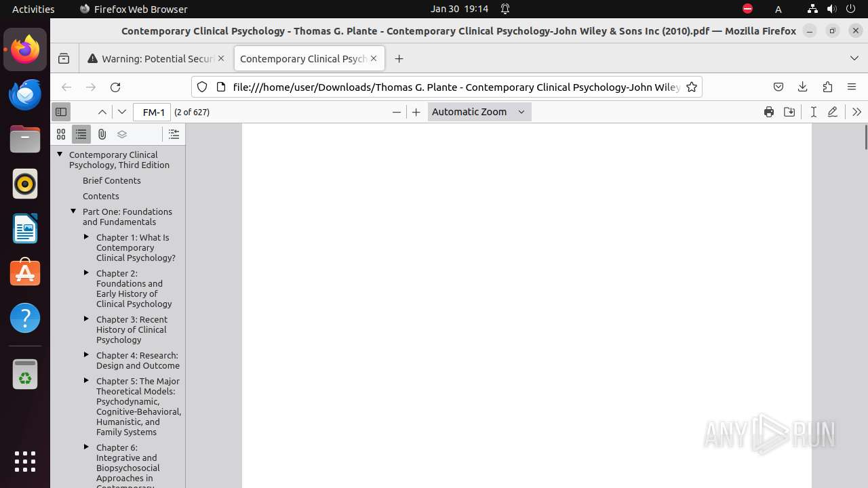Go to next PDF page

122,112
